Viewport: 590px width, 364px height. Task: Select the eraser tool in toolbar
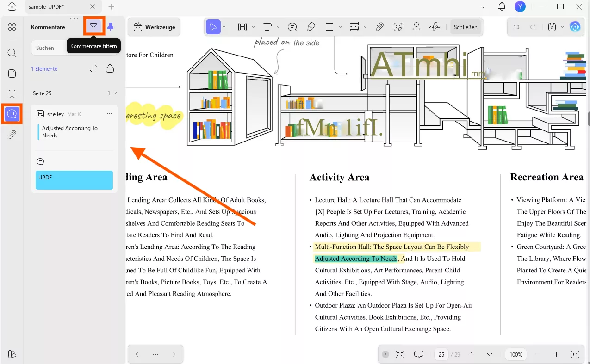pyautogui.click(x=311, y=27)
